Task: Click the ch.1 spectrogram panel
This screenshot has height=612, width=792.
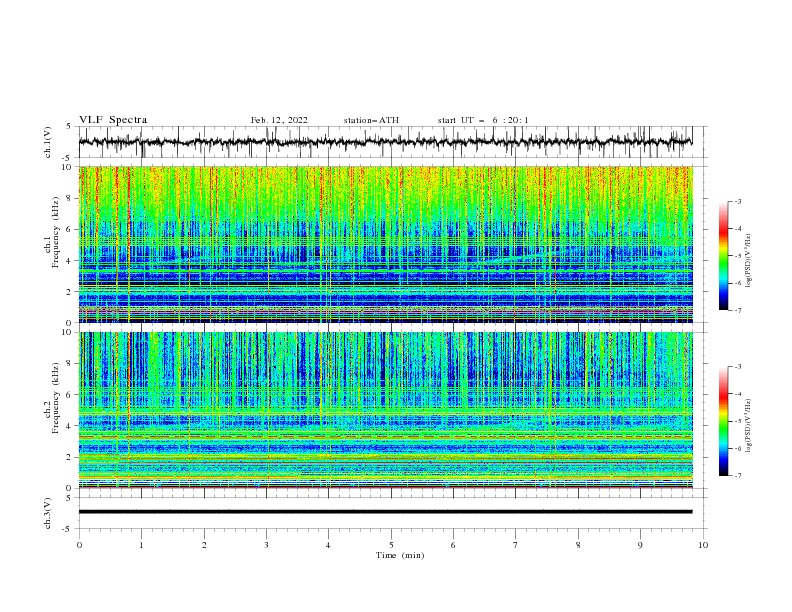Action: pos(385,244)
